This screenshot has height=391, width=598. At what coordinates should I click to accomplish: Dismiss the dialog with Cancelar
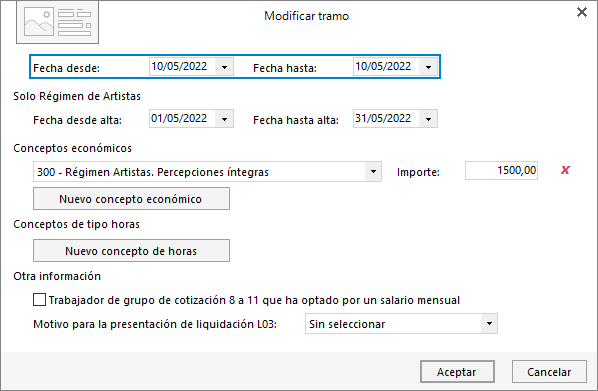click(x=549, y=372)
